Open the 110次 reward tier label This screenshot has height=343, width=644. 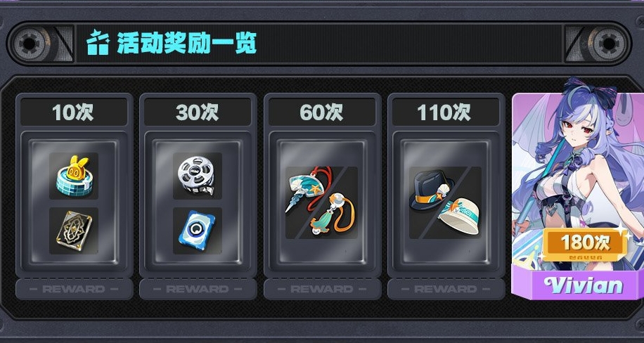446,112
